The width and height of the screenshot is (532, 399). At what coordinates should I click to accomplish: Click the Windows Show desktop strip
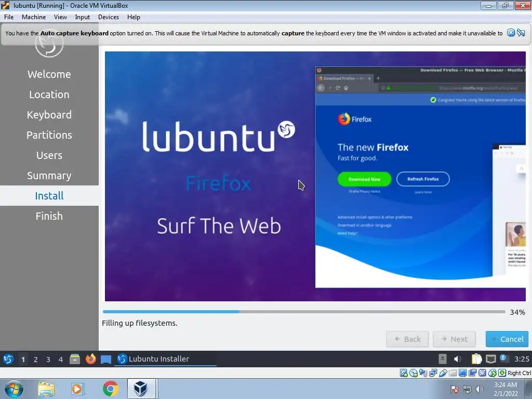tap(528, 389)
